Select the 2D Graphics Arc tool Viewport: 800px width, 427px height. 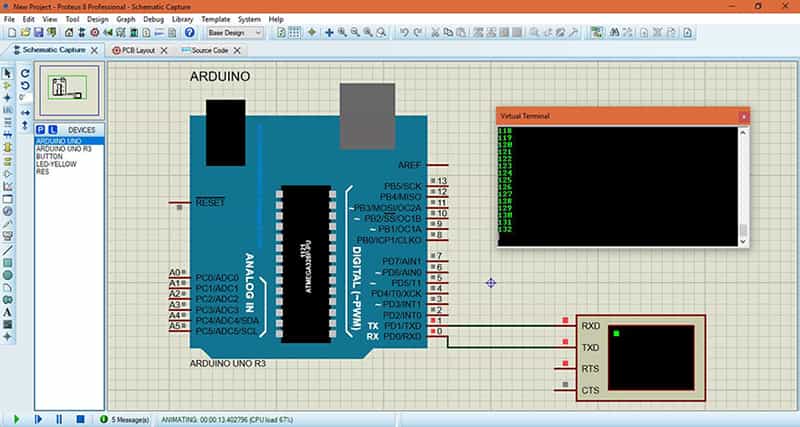click(7, 287)
